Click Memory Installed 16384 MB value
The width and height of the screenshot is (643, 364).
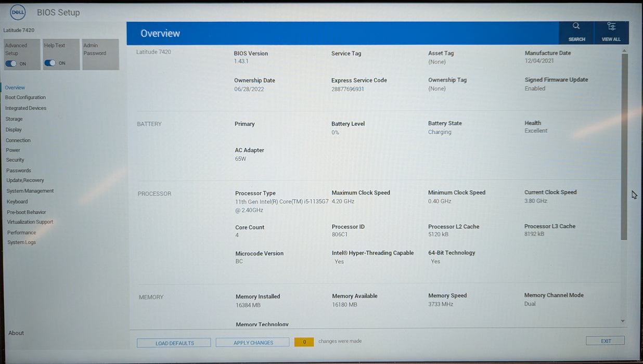point(248,305)
